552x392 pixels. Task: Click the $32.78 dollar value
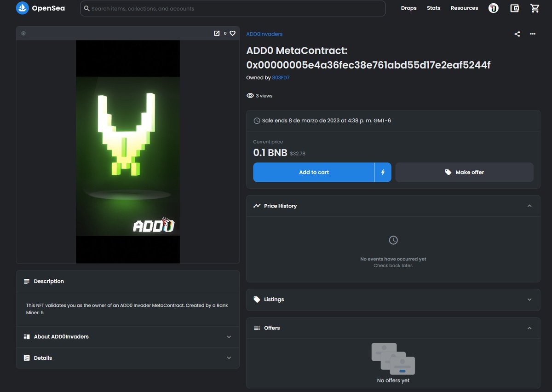tap(298, 154)
